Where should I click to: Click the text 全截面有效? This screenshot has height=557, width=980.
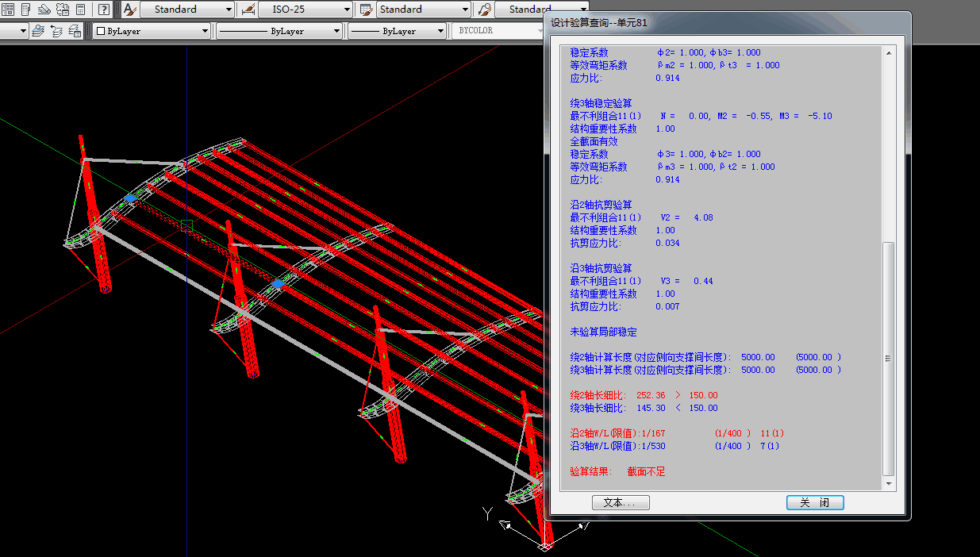(x=594, y=141)
